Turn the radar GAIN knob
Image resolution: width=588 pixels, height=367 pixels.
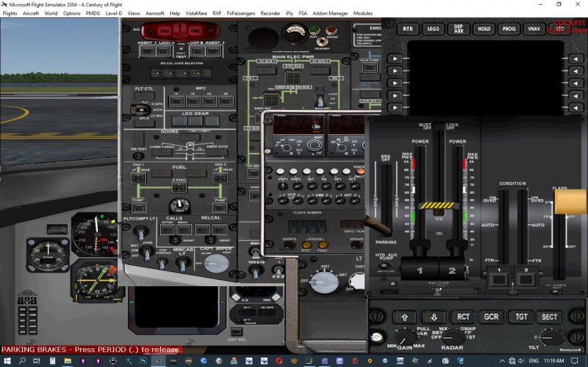(405, 337)
